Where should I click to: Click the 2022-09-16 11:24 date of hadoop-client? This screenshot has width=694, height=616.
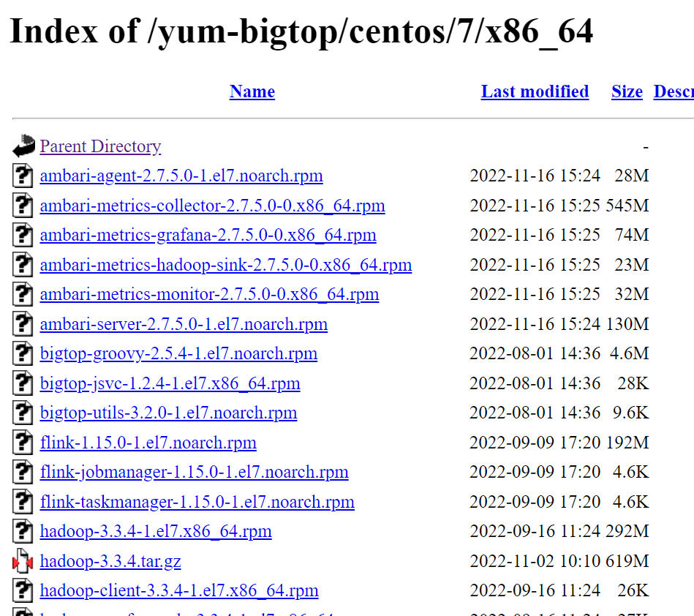pos(535,590)
